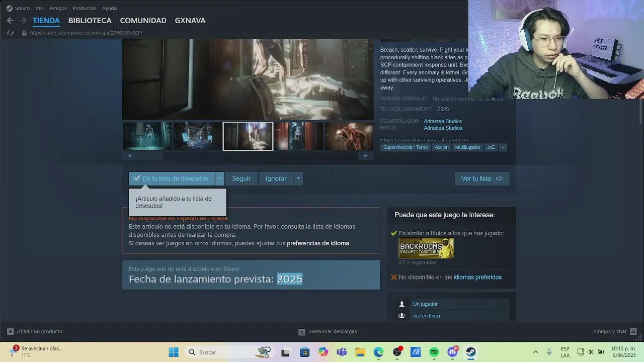Screen dimensions: 644x362
Task: Click the online PvP players icon
Action: pyautogui.click(x=401, y=316)
